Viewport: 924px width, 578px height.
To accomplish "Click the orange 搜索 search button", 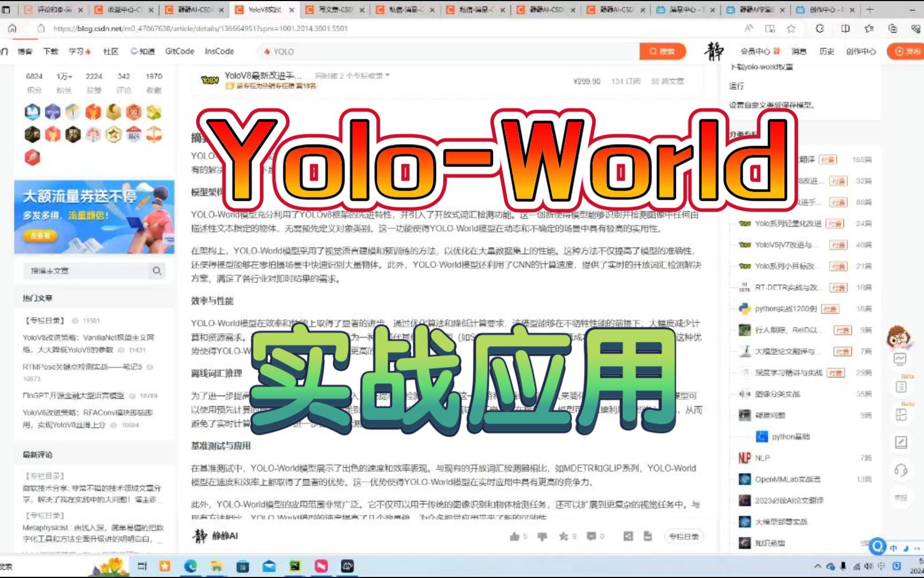I will click(x=662, y=51).
